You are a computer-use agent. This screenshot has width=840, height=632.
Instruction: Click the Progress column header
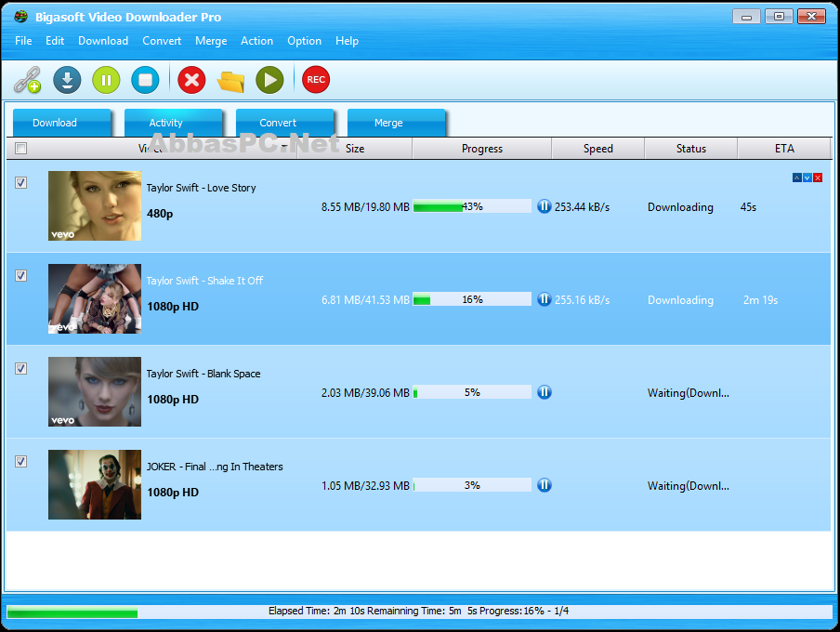click(x=482, y=149)
